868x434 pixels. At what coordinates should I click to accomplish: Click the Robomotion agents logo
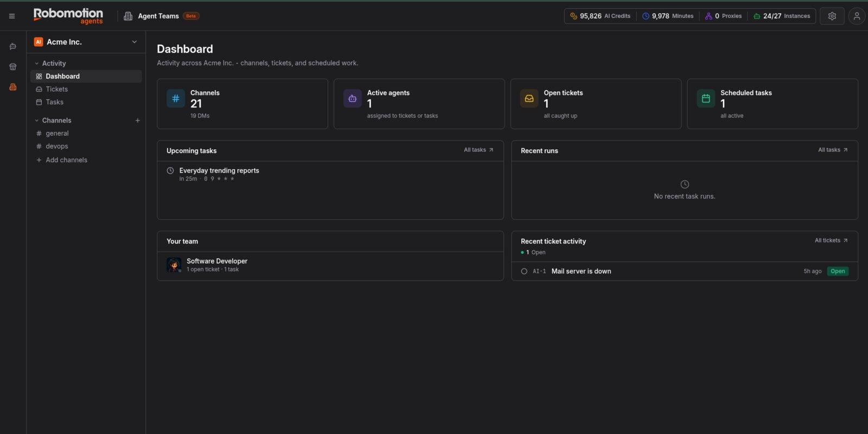[68, 16]
